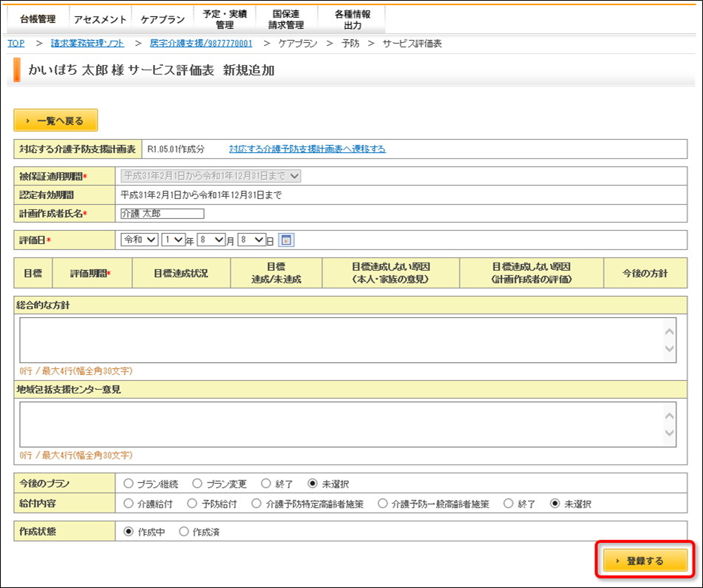
Task: Follow the 請求業務管理ソフト breadcrumb link
Action: (x=87, y=44)
